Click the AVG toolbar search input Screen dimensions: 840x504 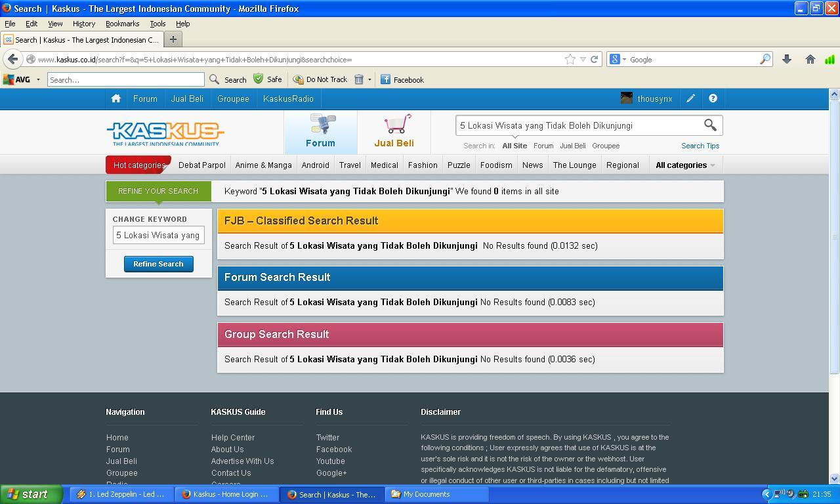(126, 79)
